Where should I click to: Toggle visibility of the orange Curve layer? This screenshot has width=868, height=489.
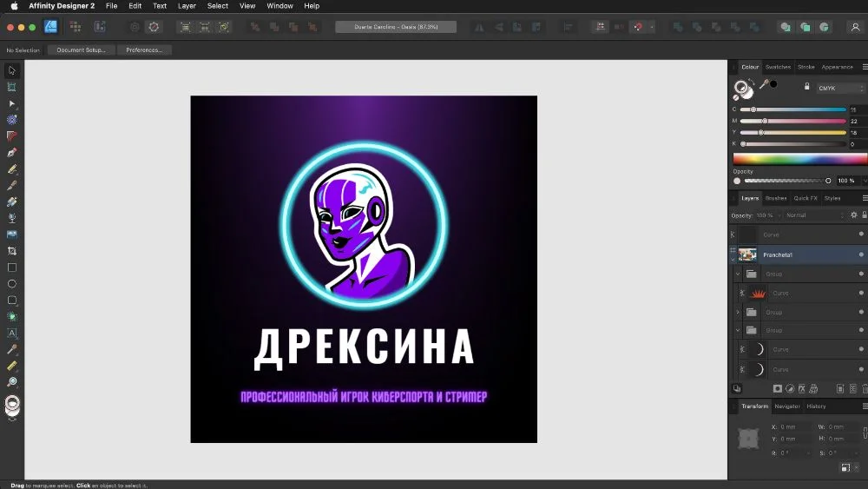861,294
